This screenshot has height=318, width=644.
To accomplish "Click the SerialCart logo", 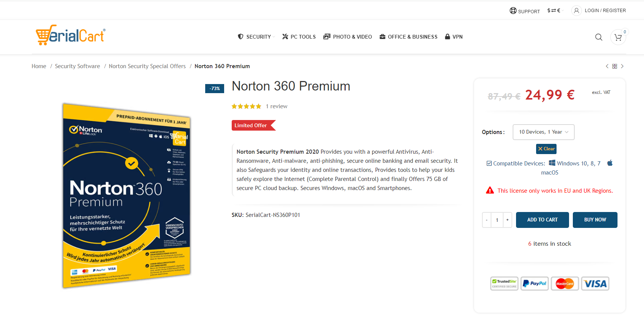I will coord(70,35).
